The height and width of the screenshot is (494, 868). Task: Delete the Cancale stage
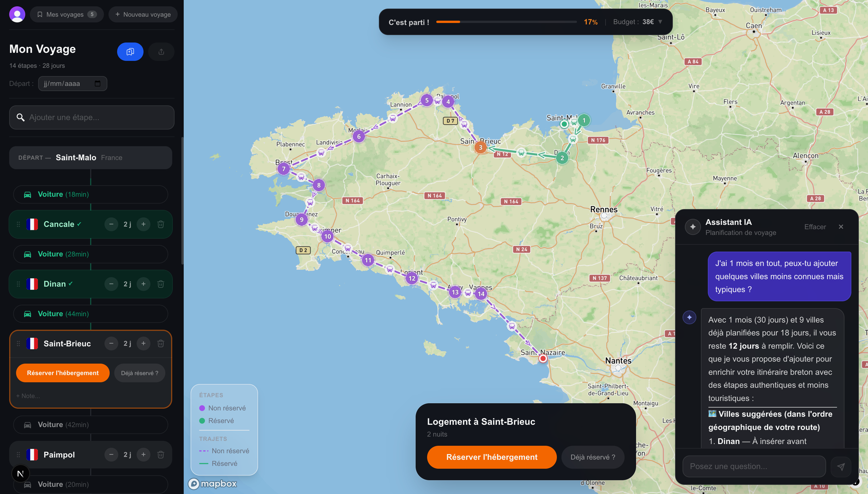coord(161,224)
